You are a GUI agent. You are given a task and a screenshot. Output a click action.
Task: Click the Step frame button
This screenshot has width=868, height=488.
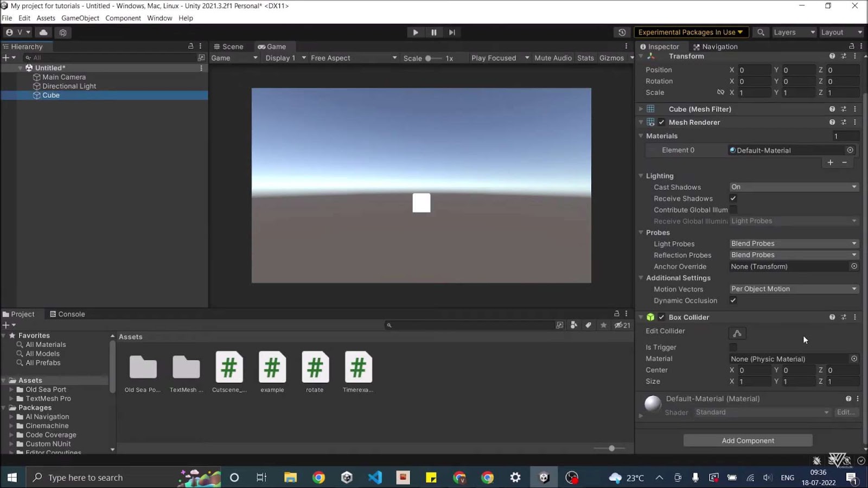pos(452,33)
